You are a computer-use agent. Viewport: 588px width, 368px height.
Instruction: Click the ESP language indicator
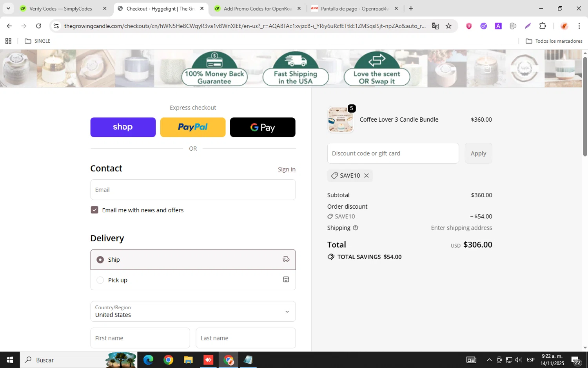(x=530, y=360)
